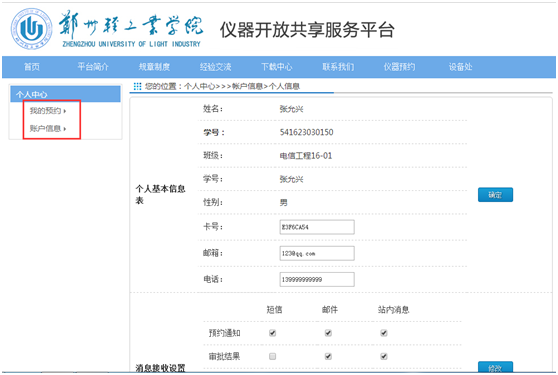Click the class value 电信工程16-01

click(306, 156)
